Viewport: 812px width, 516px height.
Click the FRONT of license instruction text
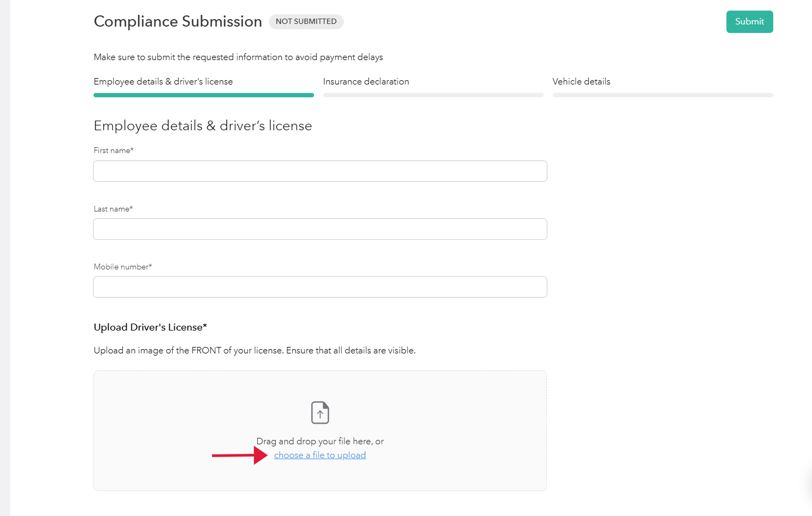click(x=255, y=351)
